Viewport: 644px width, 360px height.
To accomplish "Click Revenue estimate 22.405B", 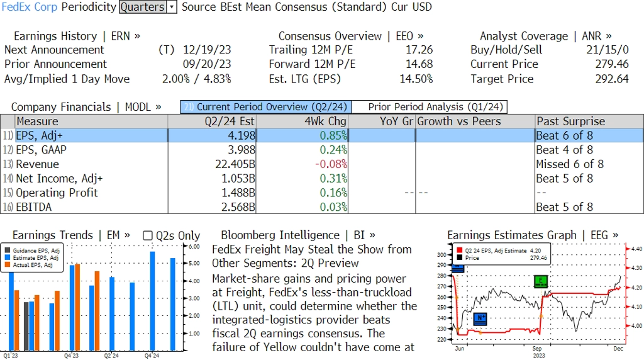I will [235, 164].
